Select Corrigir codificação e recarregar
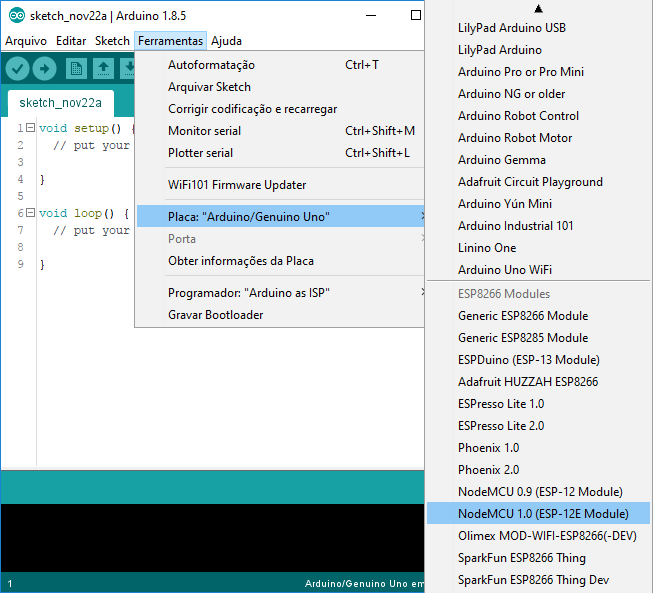Image resolution: width=653 pixels, height=593 pixels. [x=281, y=109]
